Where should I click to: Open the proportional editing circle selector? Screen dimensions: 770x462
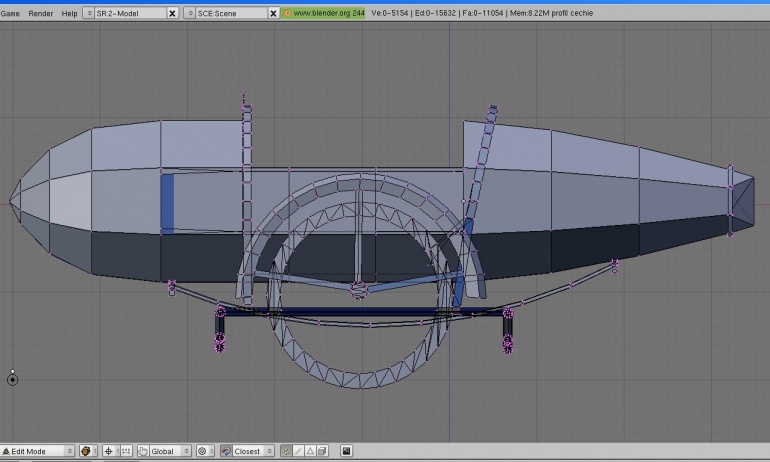click(x=205, y=451)
